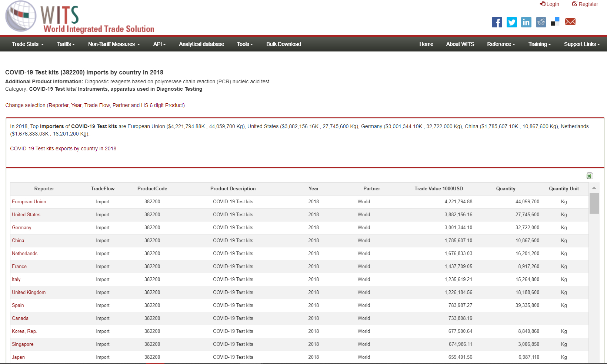Open Bulk Download menu item
Image resolution: width=607 pixels, height=364 pixels.
(284, 44)
